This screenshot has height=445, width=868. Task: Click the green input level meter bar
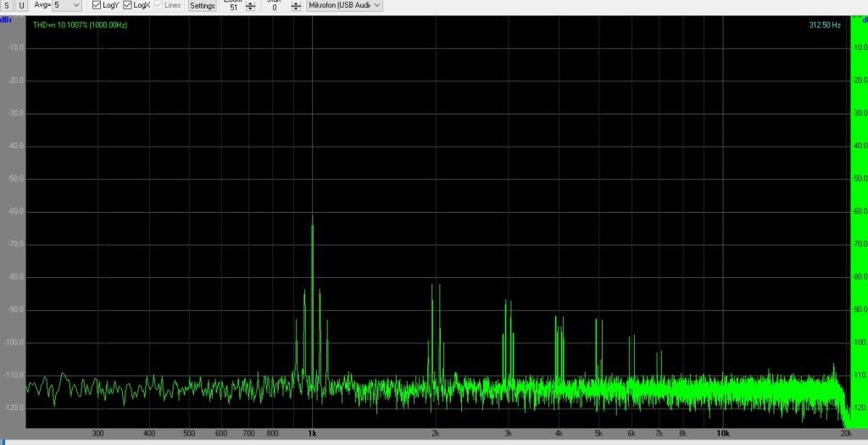point(860,221)
